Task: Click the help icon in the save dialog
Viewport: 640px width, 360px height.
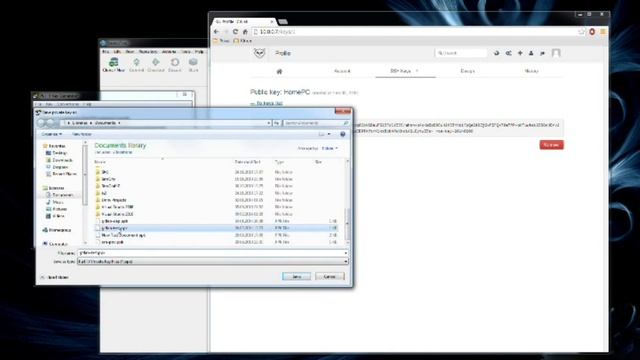Action: (x=343, y=134)
